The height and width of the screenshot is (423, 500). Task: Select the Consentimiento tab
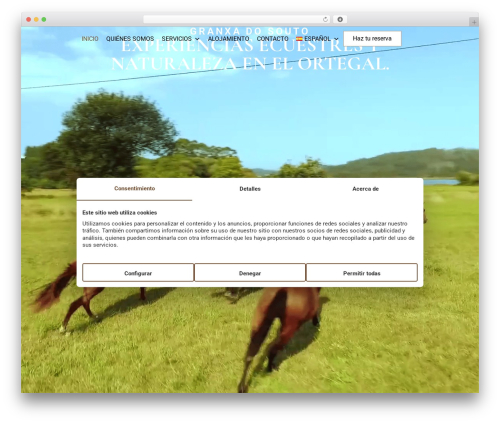[134, 189]
